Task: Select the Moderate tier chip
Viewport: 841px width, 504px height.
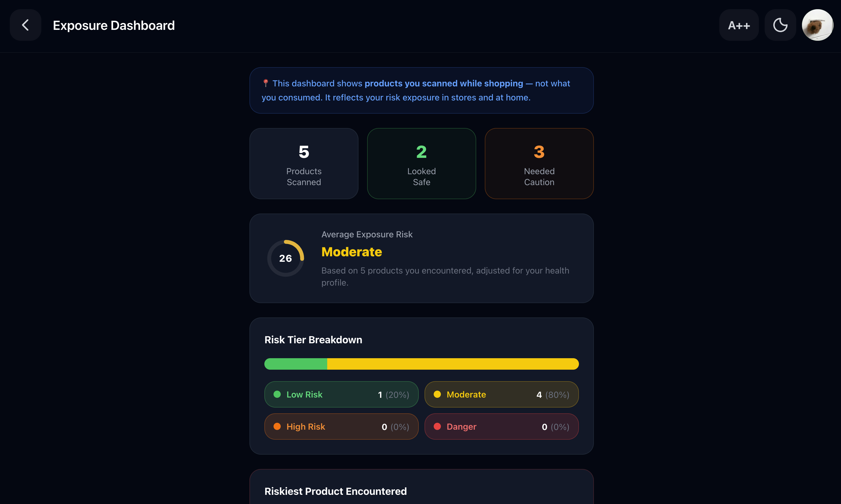Action: click(502, 394)
